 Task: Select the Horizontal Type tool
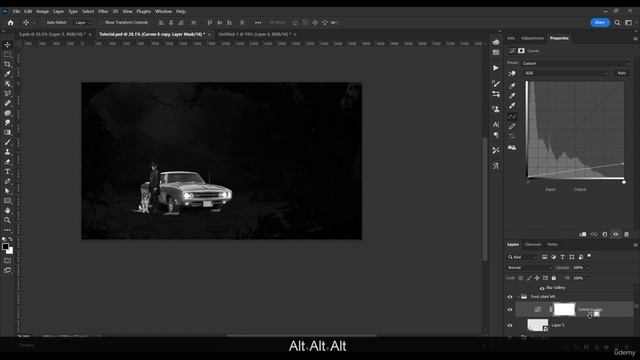[7, 171]
